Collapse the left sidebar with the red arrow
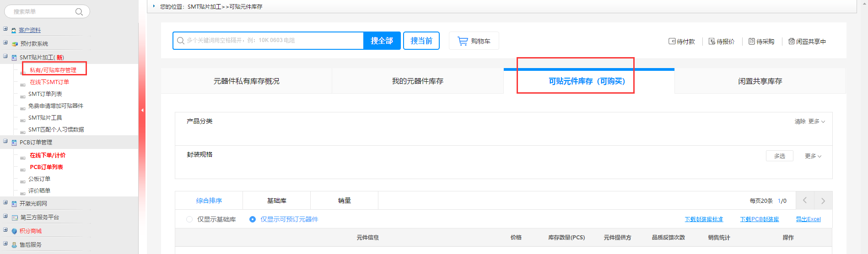The image size is (868, 254). (x=142, y=110)
